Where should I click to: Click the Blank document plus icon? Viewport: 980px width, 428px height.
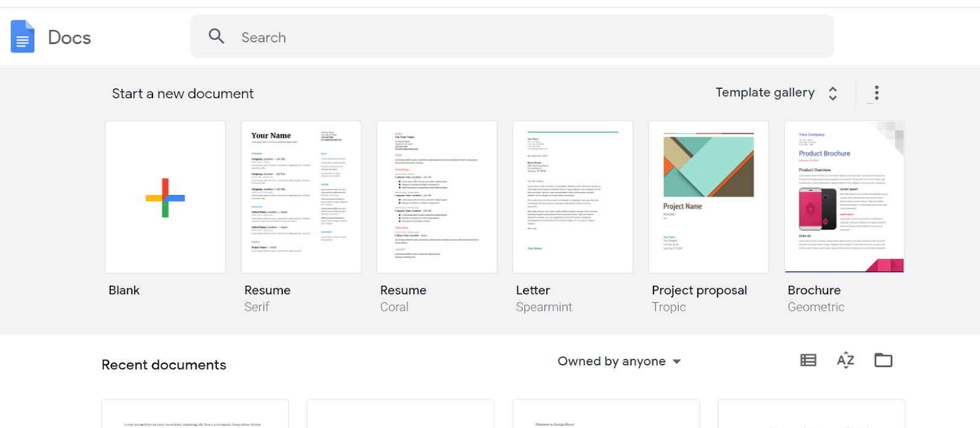coord(165,197)
